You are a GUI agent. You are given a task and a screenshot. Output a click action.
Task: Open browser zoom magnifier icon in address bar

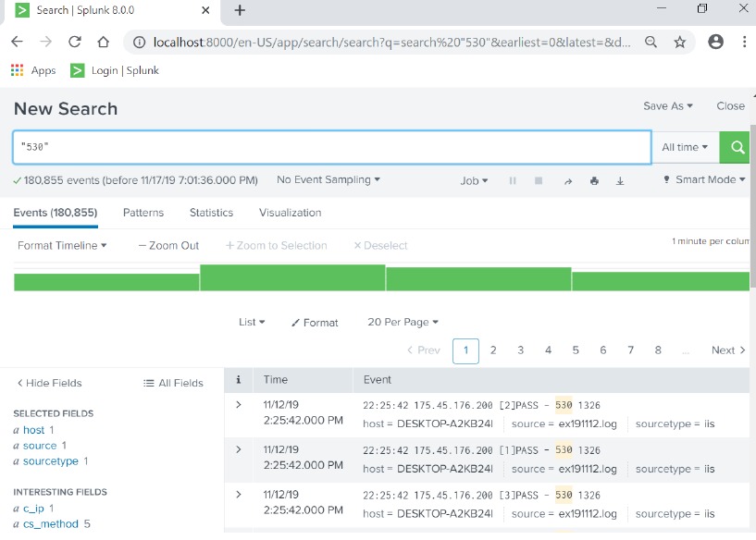click(651, 43)
